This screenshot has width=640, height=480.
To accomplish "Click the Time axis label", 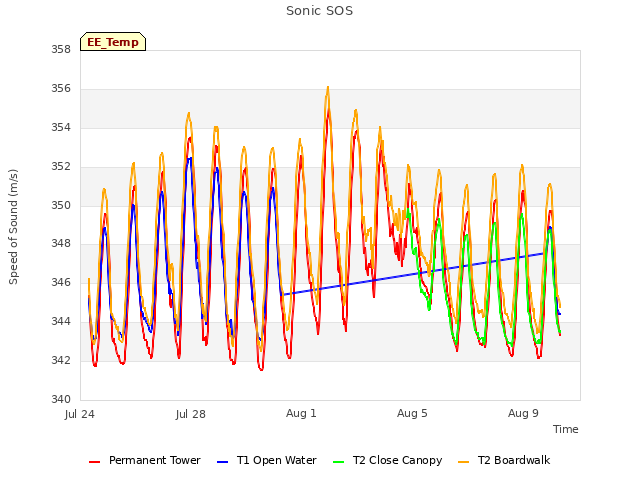I will tap(565, 429).
